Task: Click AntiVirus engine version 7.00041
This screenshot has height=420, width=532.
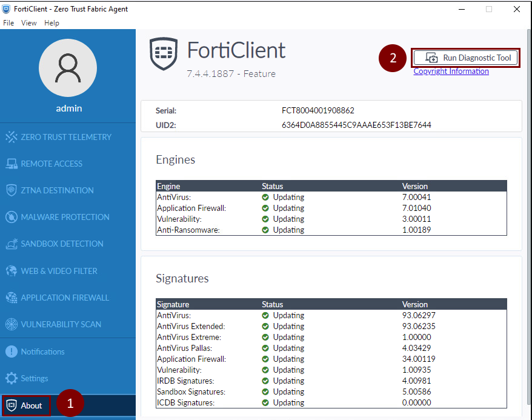Action: click(x=416, y=197)
